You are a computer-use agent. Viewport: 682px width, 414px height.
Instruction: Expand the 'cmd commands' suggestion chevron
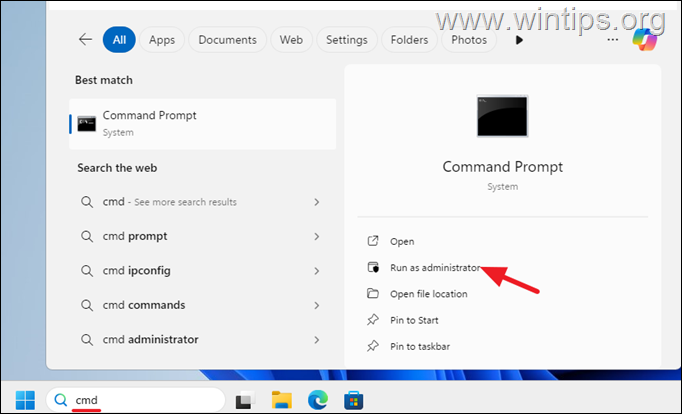point(316,305)
